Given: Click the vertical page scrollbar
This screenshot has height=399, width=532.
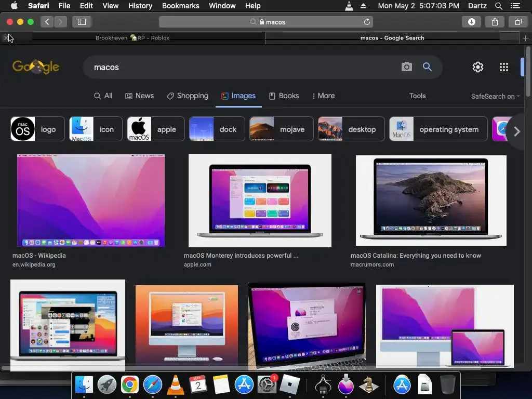Looking at the screenshot, I should [528, 71].
